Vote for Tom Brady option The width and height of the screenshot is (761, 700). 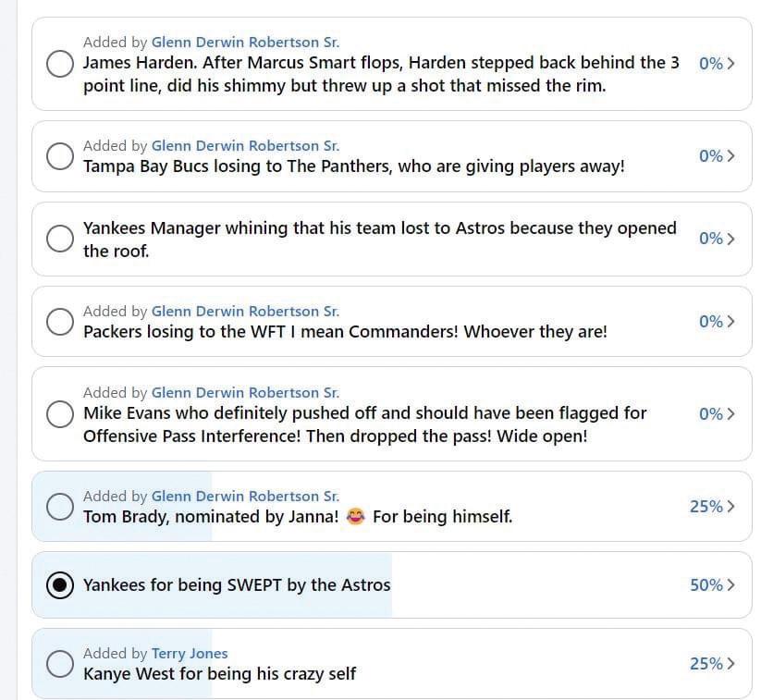(60, 506)
